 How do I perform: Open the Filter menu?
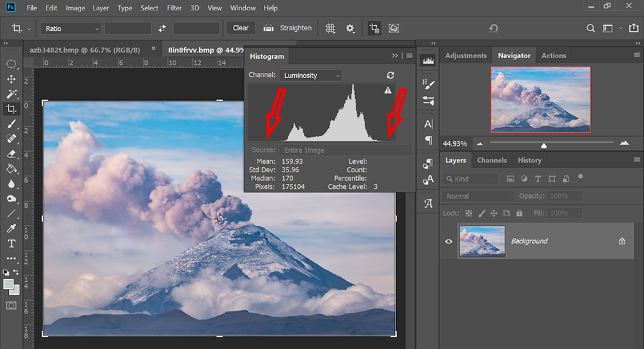(174, 8)
